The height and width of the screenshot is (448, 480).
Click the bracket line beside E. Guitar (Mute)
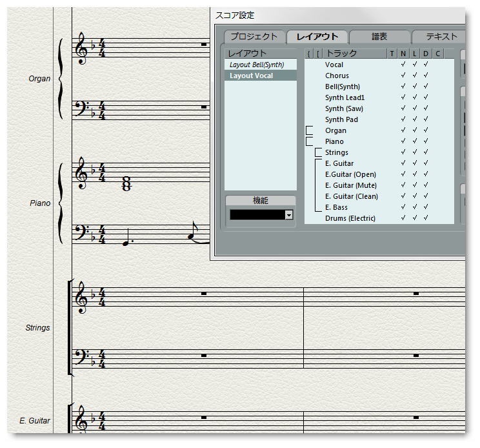pyautogui.click(x=316, y=185)
